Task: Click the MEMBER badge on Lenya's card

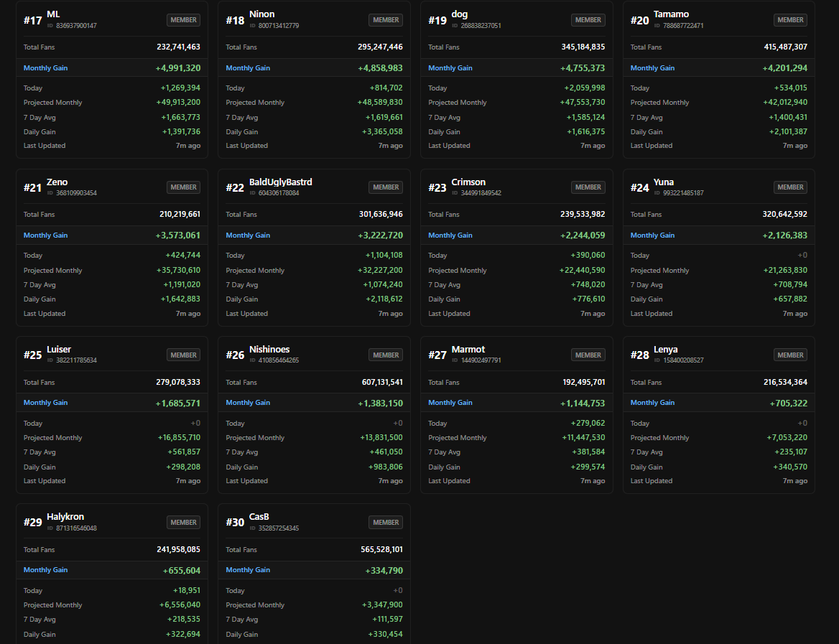Action: point(790,355)
